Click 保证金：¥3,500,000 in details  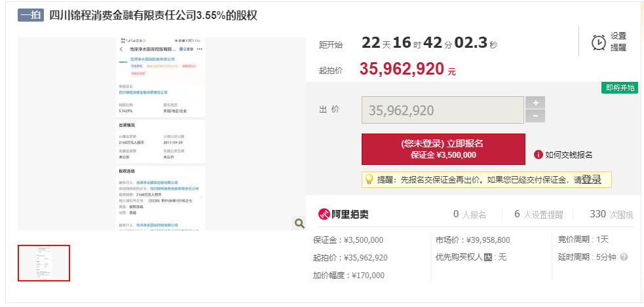348,240
